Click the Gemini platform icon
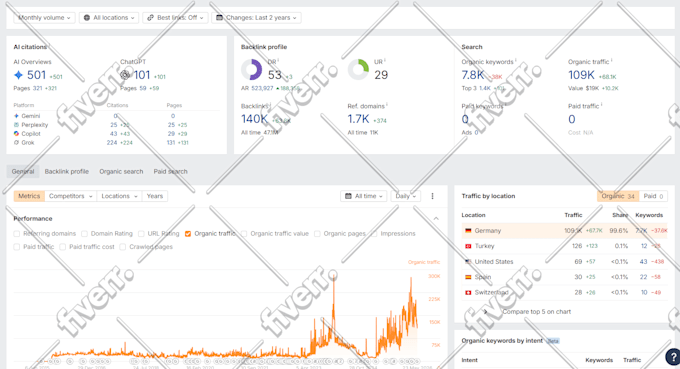The width and height of the screenshot is (680, 369). point(16,116)
